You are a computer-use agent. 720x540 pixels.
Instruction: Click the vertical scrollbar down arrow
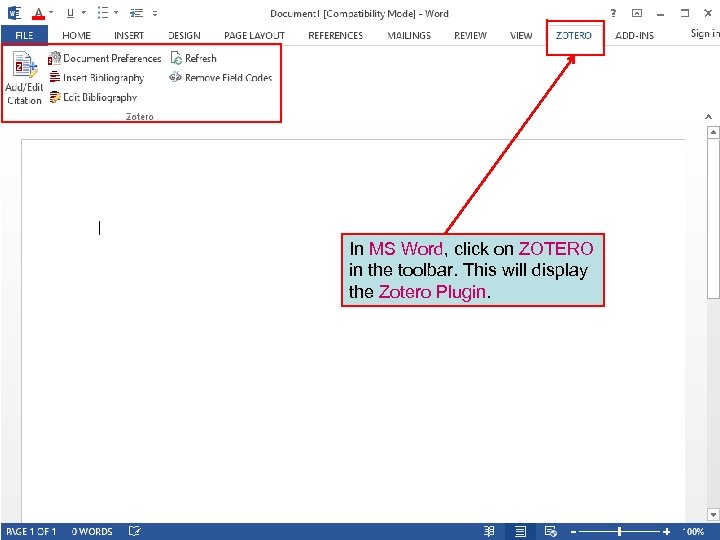point(713,514)
